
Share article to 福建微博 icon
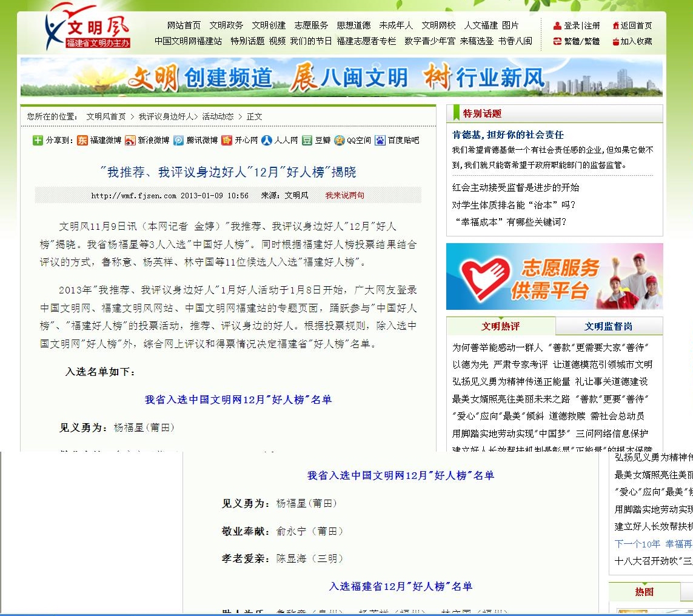pos(82,141)
